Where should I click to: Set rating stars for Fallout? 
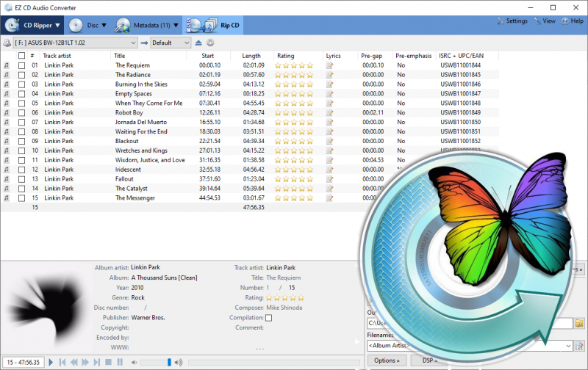coord(294,179)
